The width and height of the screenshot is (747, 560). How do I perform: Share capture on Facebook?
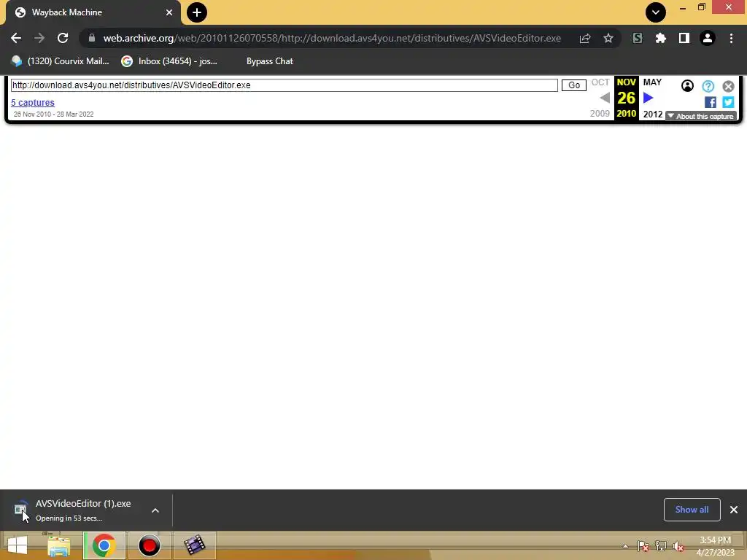[711, 102]
